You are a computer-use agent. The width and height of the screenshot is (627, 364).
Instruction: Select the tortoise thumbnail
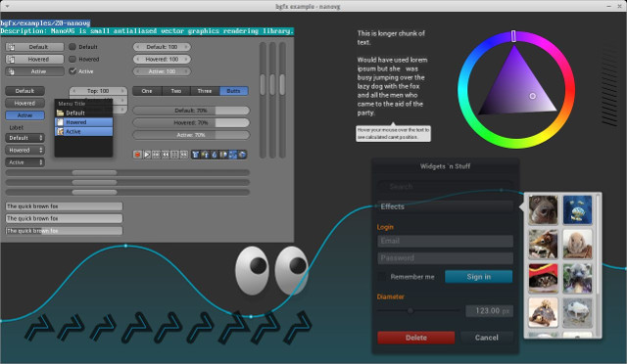coord(543,312)
